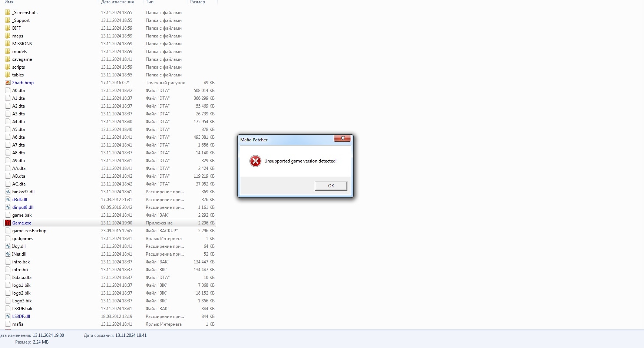This screenshot has width=644, height=348.
Task: Select the LS3DF.dll file icon
Action: [x=8, y=316]
